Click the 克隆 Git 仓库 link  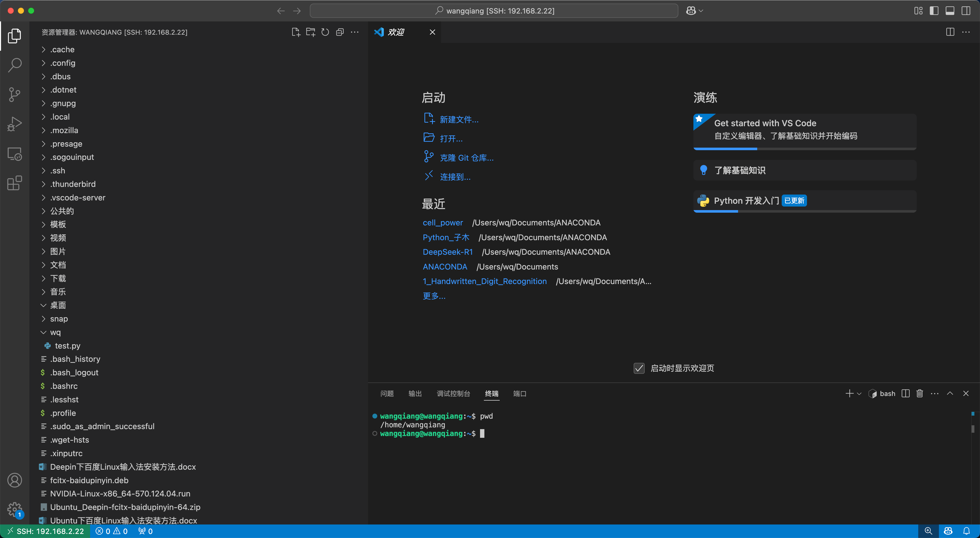(467, 158)
